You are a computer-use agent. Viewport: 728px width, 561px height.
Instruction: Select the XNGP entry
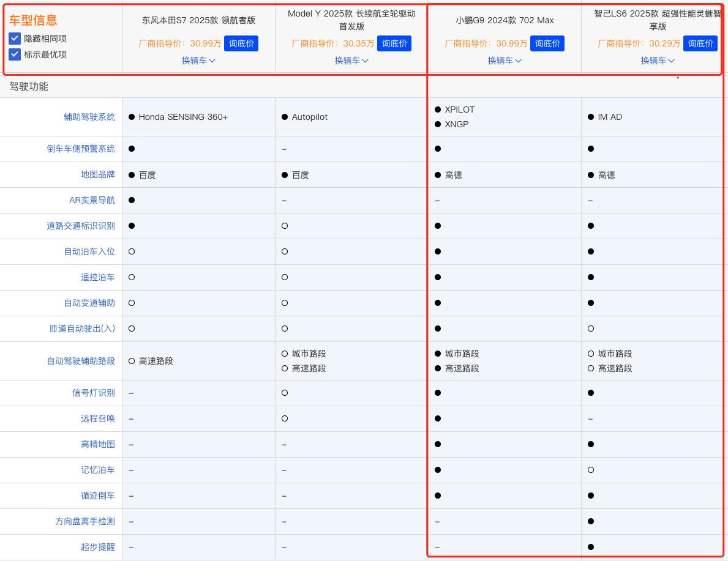tap(456, 124)
